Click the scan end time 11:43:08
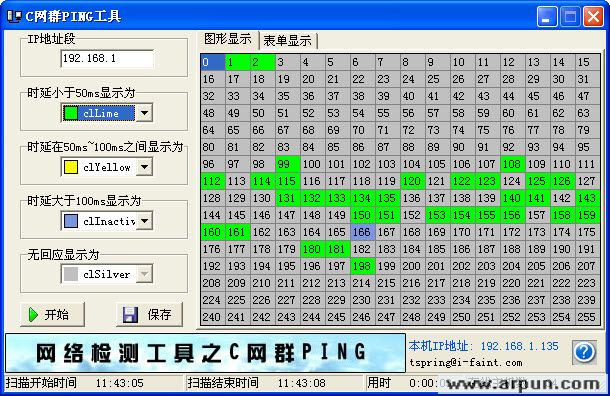 (301, 383)
